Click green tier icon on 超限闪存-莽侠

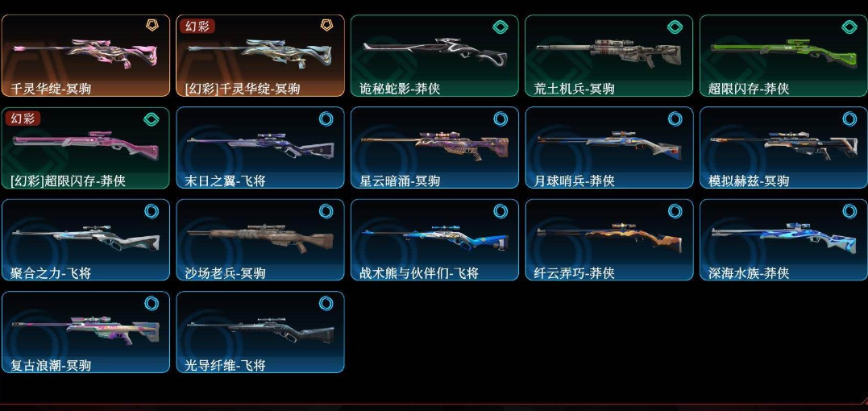(x=849, y=27)
